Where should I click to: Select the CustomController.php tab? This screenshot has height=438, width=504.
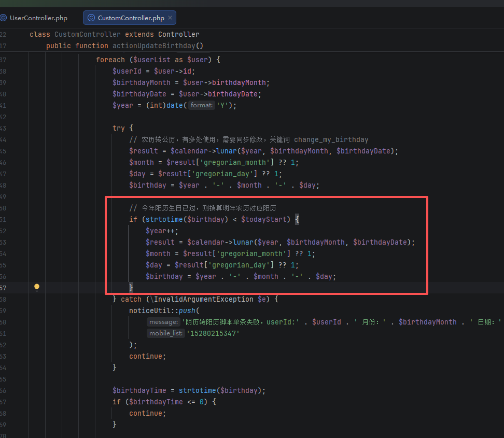(130, 18)
